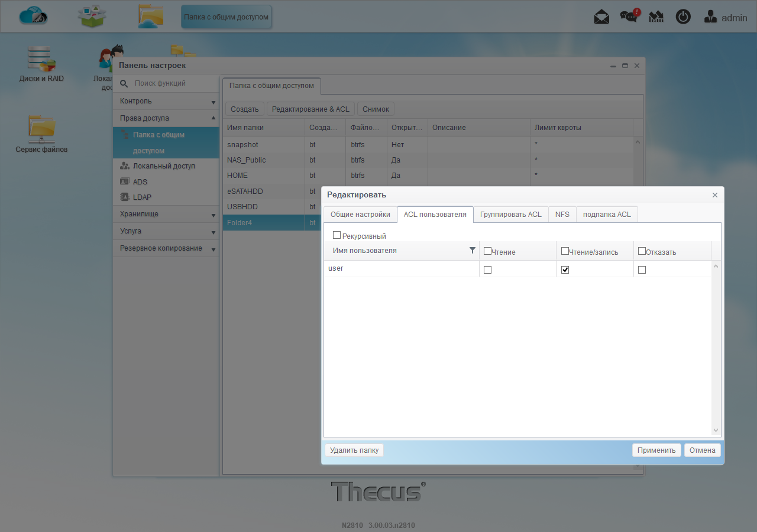Switch to 'Группировать ACL' tab

[x=511, y=215]
